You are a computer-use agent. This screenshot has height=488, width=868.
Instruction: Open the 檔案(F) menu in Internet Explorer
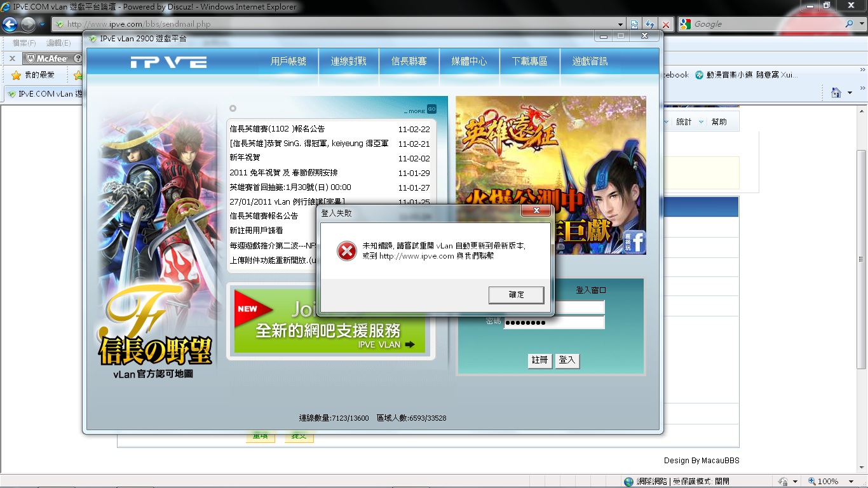[x=24, y=43]
